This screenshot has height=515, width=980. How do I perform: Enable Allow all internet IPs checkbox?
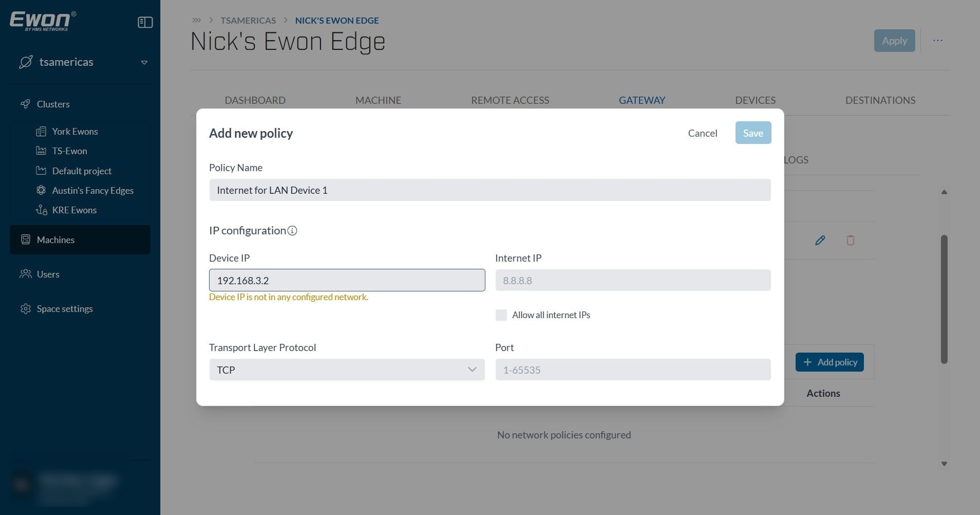[x=501, y=315]
